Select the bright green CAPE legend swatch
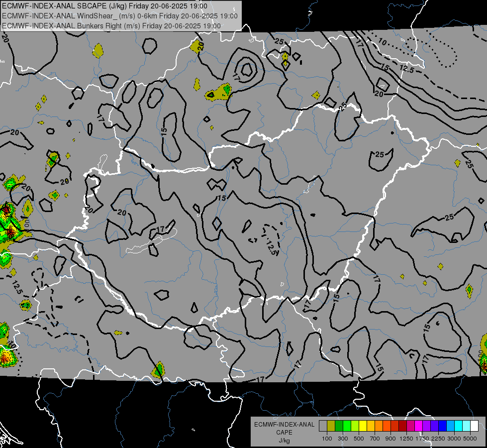This screenshot has width=487, height=448. [x=347, y=426]
